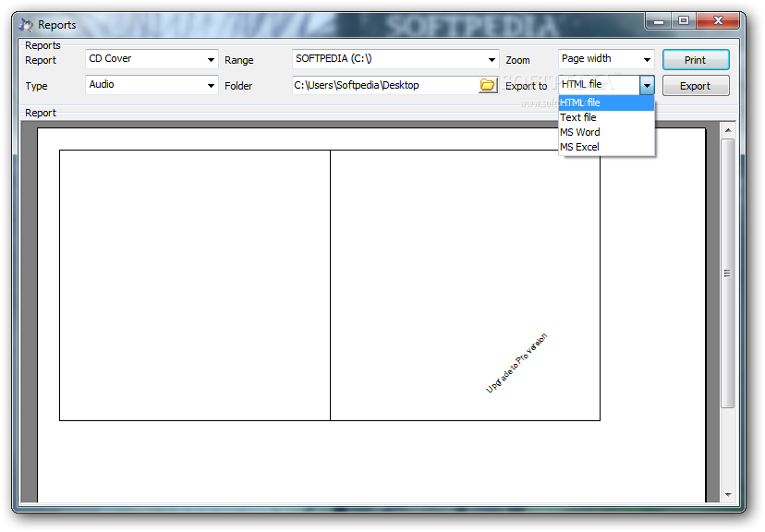Open the Type dropdown showing Audio
Viewport: 765px width, 532px height.
coord(152,85)
